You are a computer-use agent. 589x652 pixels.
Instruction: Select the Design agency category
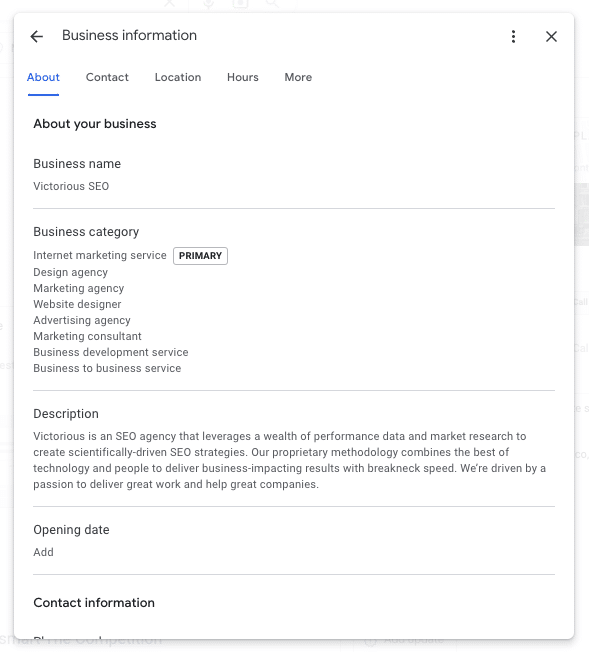coord(71,272)
